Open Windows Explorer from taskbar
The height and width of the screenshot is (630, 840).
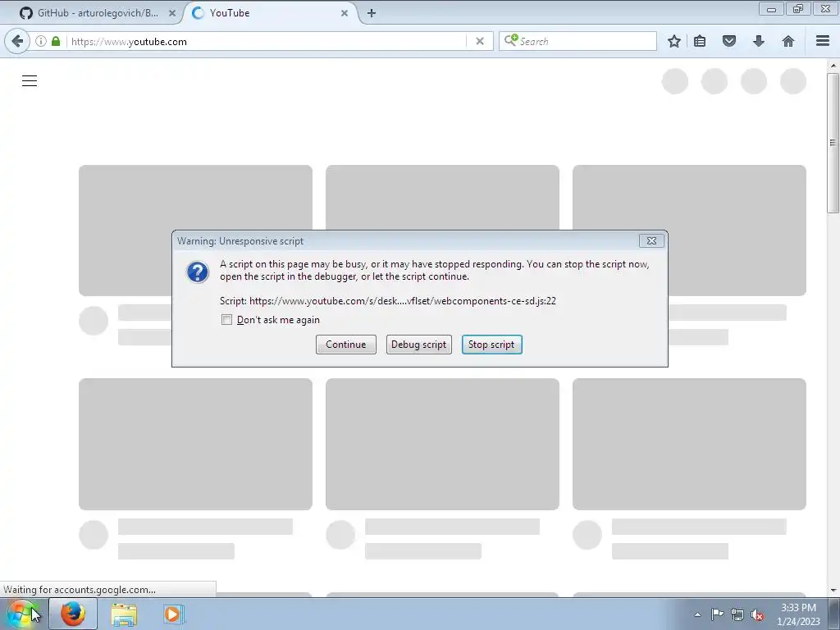tap(123, 614)
